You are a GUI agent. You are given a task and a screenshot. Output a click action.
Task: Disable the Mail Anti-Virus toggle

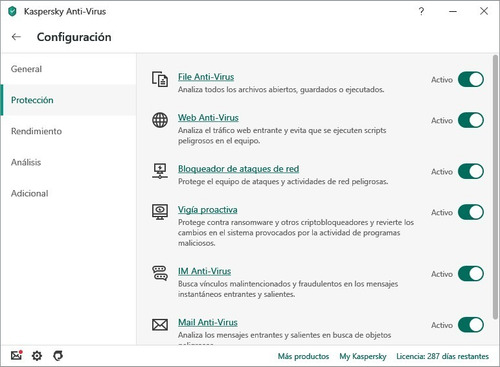471,325
